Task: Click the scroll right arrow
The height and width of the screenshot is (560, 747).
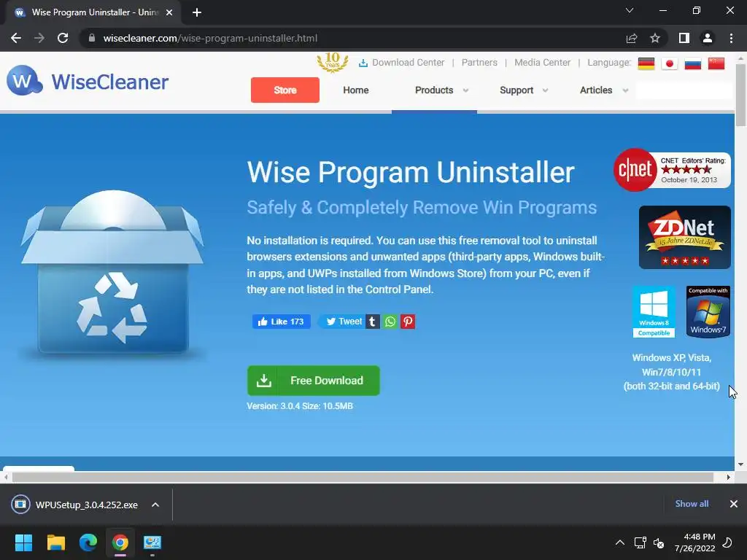Action: 729,477
